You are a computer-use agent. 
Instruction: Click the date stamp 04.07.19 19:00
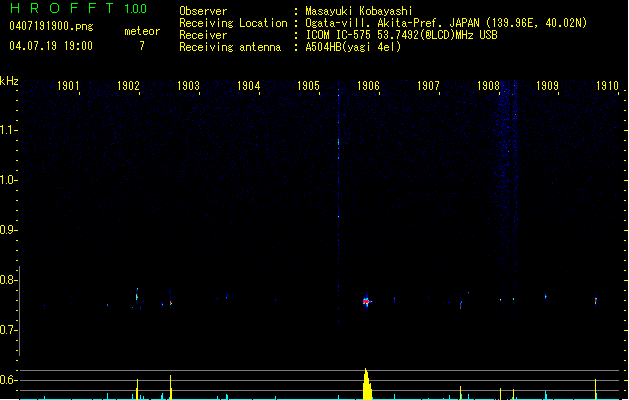pos(51,46)
